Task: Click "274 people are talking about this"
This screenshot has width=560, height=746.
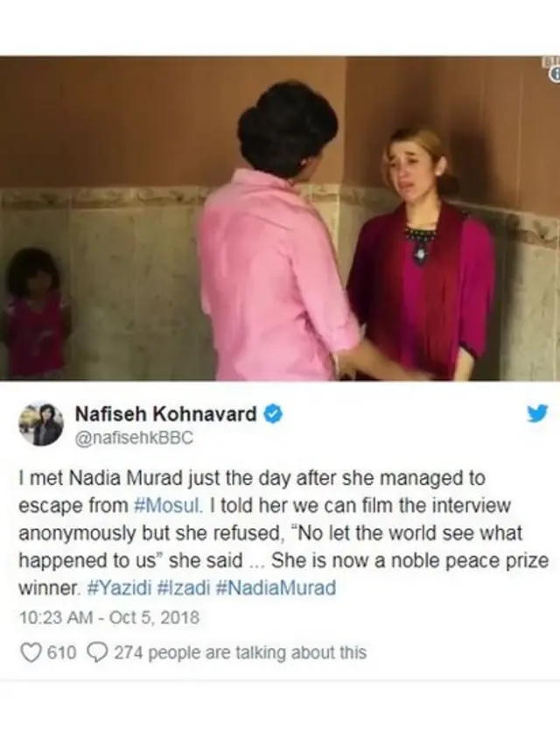Action: pos(240,653)
